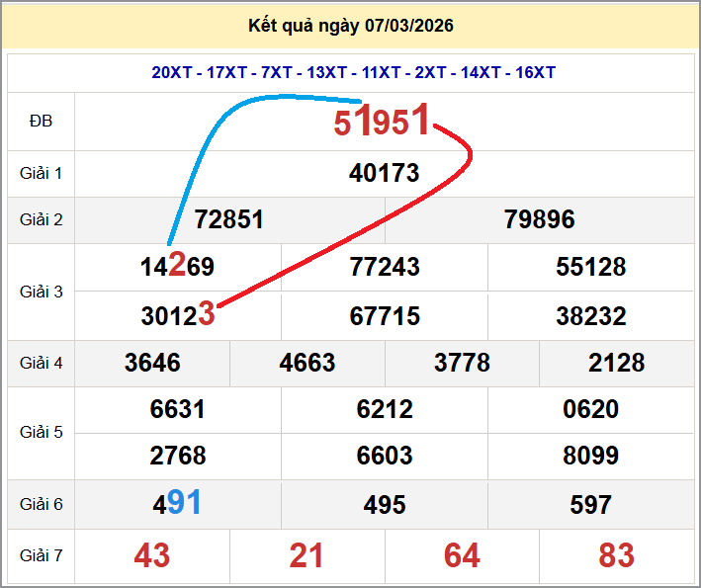Click the Giải 5 number 6631
Image resolution: width=701 pixels, height=588 pixels.
[x=178, y=409]
